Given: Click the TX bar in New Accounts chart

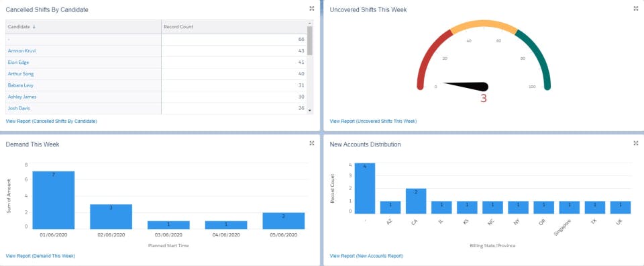Looking at the screenshot, I should pyautogui.click(x=595, y=208).
